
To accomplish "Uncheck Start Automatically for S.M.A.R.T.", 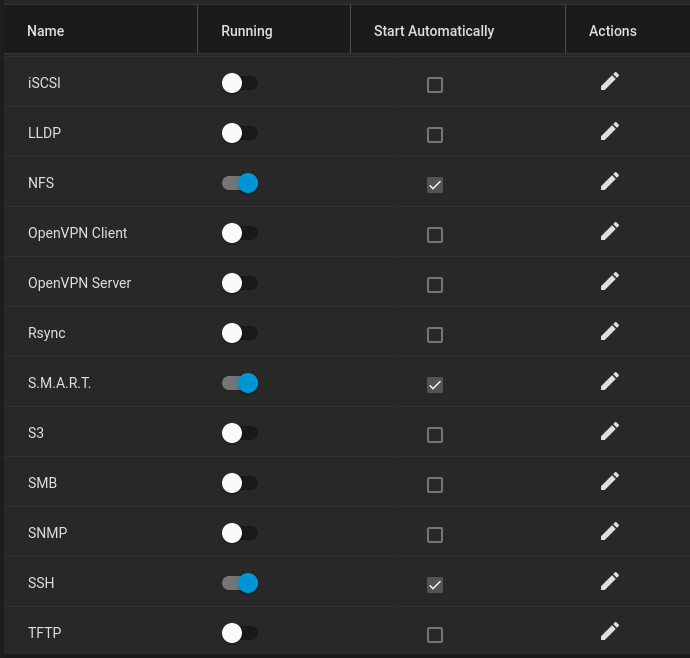I will coord(435,385).
